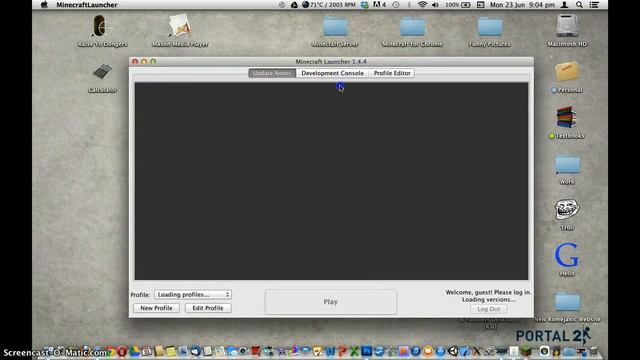The width and height of the screenshot is (640, 360).
Task: Click the Apple menu icon
Action: (x=44, y=5)
